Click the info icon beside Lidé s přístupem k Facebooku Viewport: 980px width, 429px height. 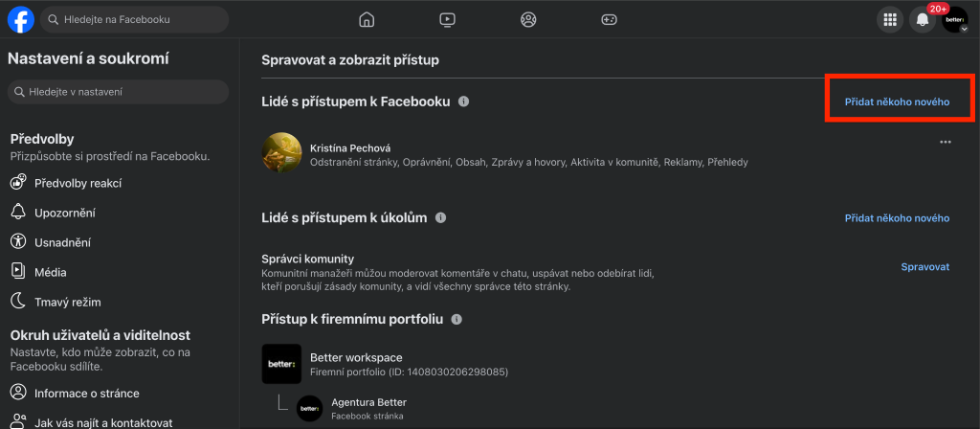(463, 102)
